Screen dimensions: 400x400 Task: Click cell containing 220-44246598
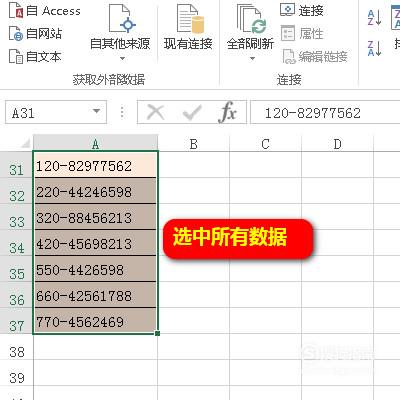tap(95, 191)
